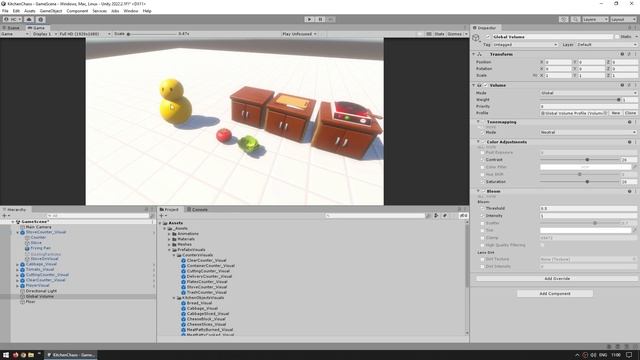Viewport: 640px width, 360px height.
Task: Open the undo history icon at top right
Action: [564, 19]
